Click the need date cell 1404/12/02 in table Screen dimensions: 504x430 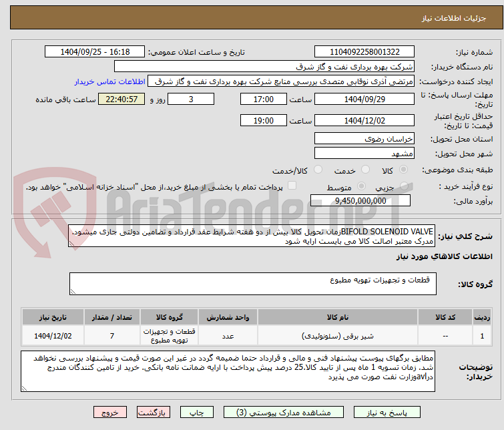click(53, 336)
